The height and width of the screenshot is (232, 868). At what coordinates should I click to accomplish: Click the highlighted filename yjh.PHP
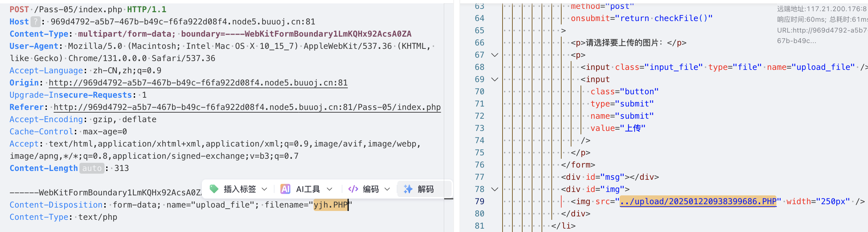pos(331,205)
